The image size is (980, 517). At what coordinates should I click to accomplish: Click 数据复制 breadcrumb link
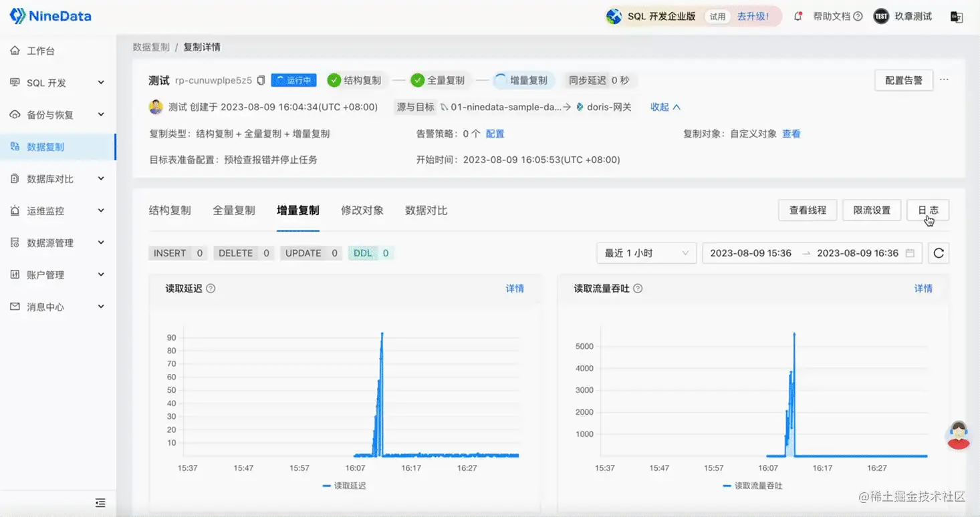[151, 47]
